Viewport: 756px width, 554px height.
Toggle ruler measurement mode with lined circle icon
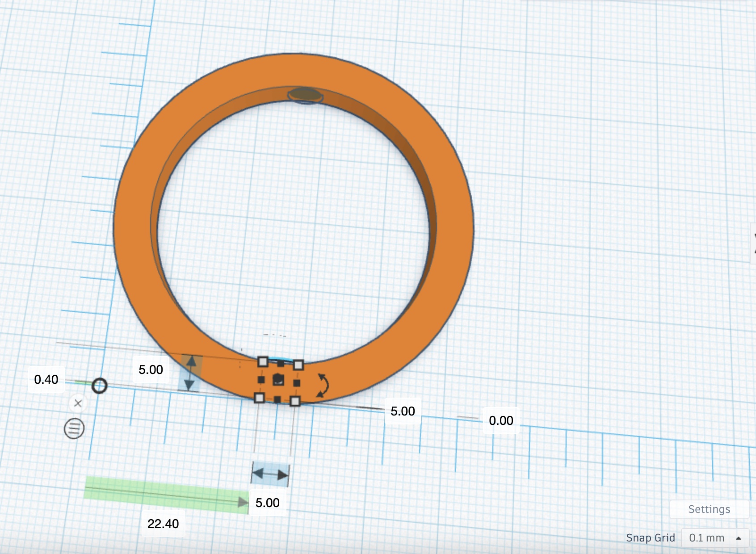click(74, 428)
